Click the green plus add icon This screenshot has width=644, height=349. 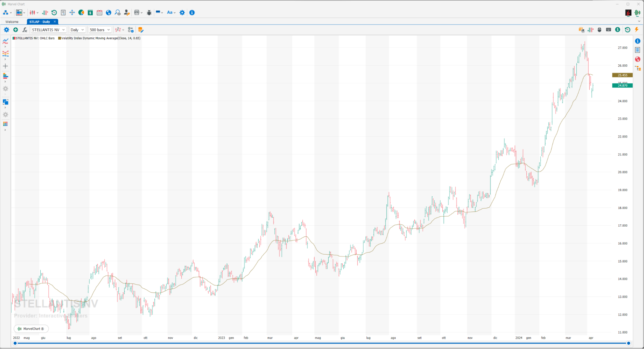(x=15, y=30)
